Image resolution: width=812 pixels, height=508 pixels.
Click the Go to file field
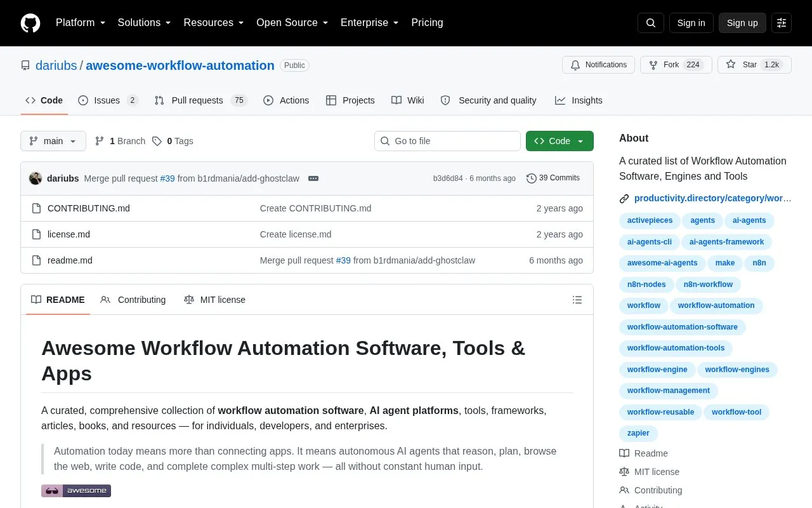pyautogui.click(x=447, y=141)
